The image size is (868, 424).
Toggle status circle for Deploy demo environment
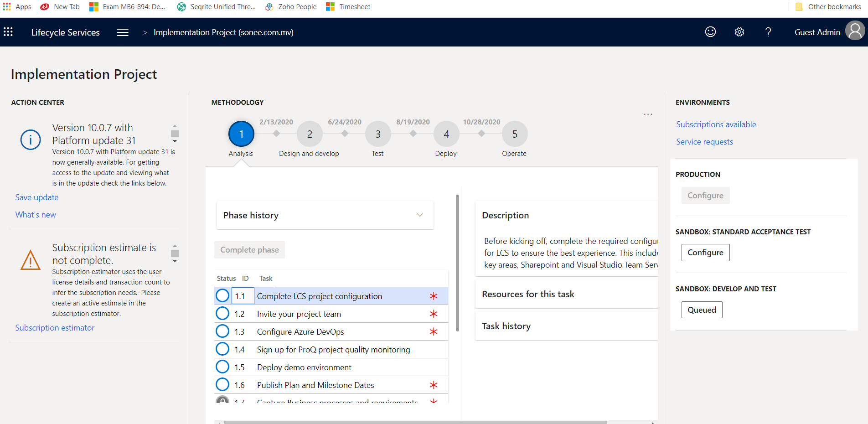[x=222, y=367]
